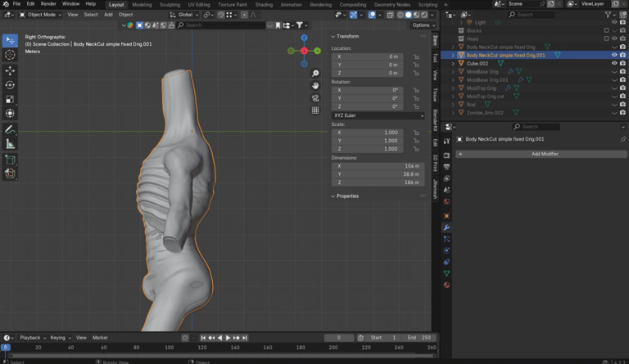This screenshot has height=364, width=629.
Task: Toggle camera view in viewport
Action: tap(315, 98)
